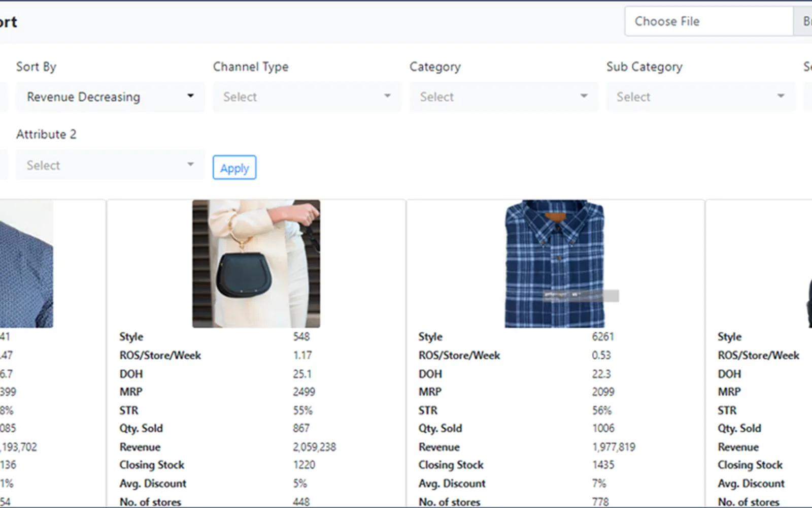The image size is (812, 508).
Task: Click the Choose File input field
Action: [709, 21]
